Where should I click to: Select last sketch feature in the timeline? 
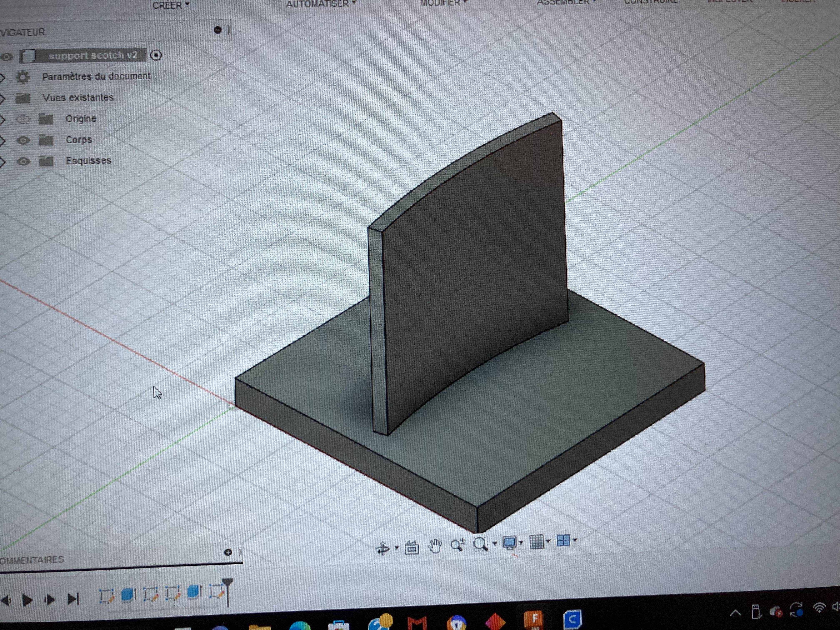coord(216,591)
